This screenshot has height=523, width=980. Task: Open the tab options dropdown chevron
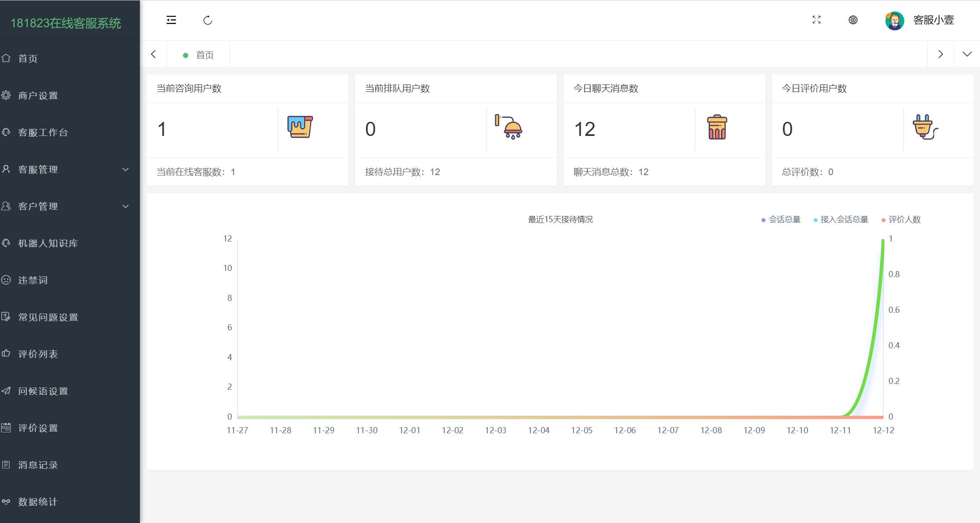pyautogui.click(x=967, y=54)
